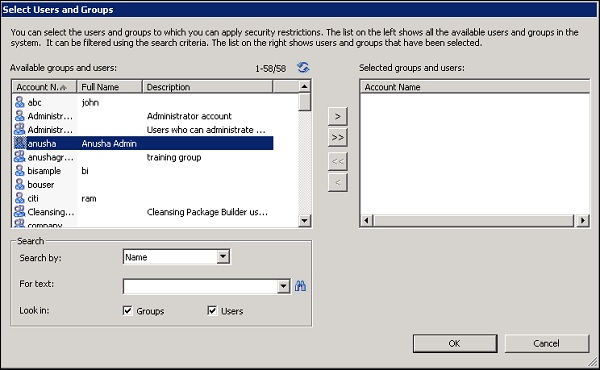This screenshot has width=600, height=370.
Task: Toggle the Users checkbox
Action: click(212, 310)
